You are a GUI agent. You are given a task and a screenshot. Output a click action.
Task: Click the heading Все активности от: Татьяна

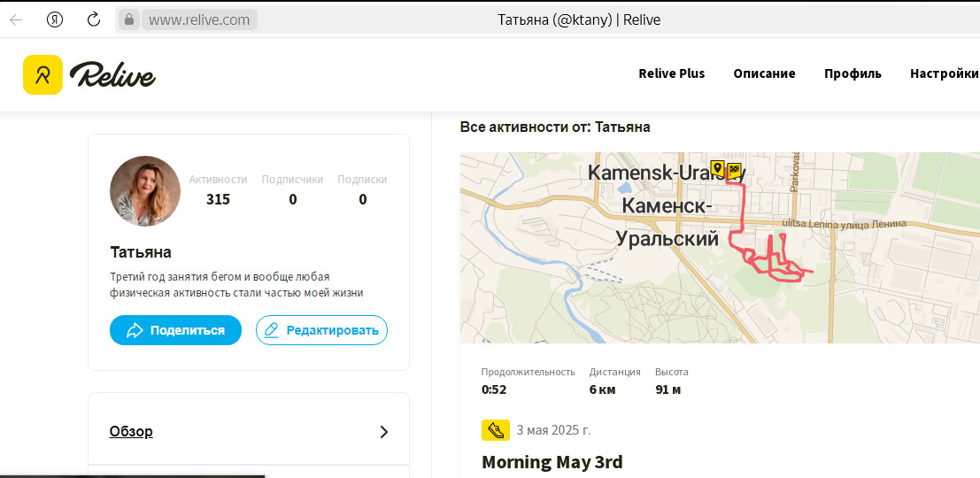click(x=555, y=127)
